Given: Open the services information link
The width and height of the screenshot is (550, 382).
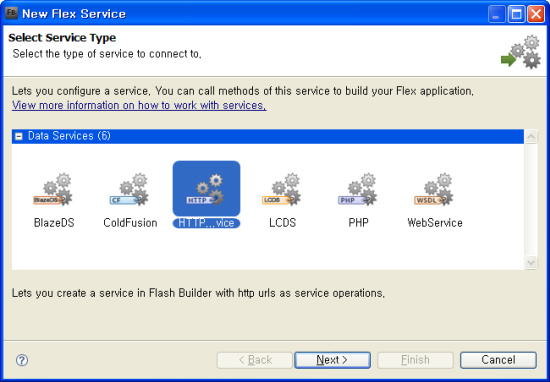Looking at the screenshot, I should coord(139,105).
